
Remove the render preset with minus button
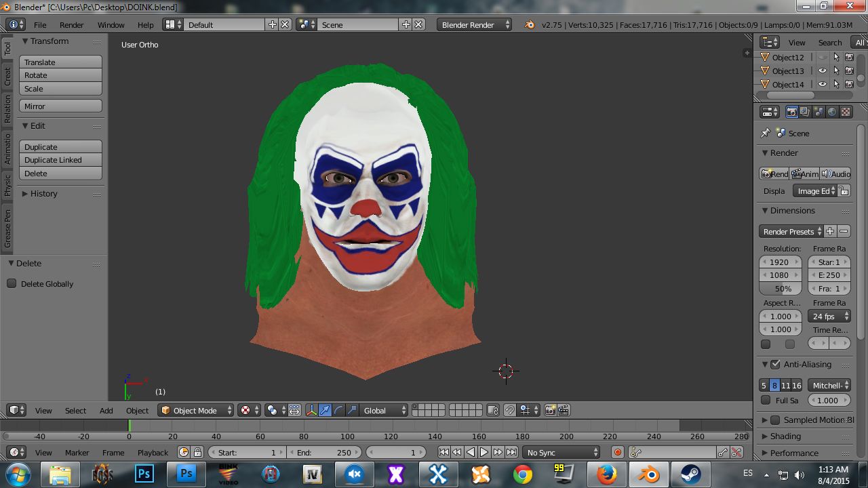844,231
